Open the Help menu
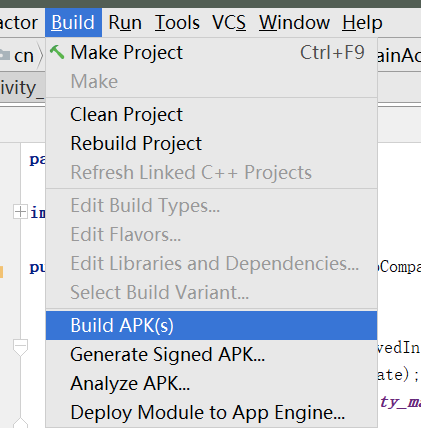 362,23
